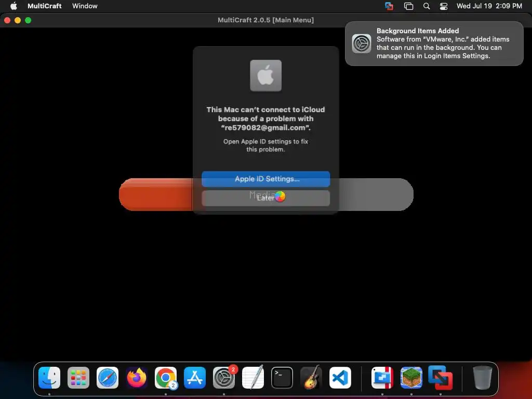Open Spotlight search in menu bar
This screenshot has width=532, height=399.
coord(427,6)
